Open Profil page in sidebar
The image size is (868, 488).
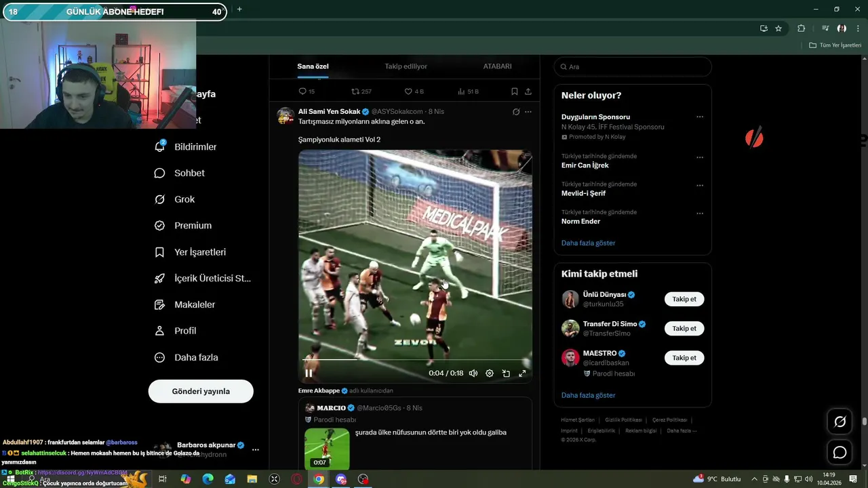click(176, 331)
